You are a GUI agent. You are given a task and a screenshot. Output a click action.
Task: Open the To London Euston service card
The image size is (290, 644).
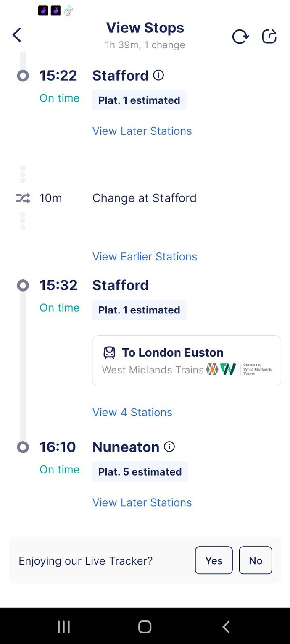coord(187,361)
